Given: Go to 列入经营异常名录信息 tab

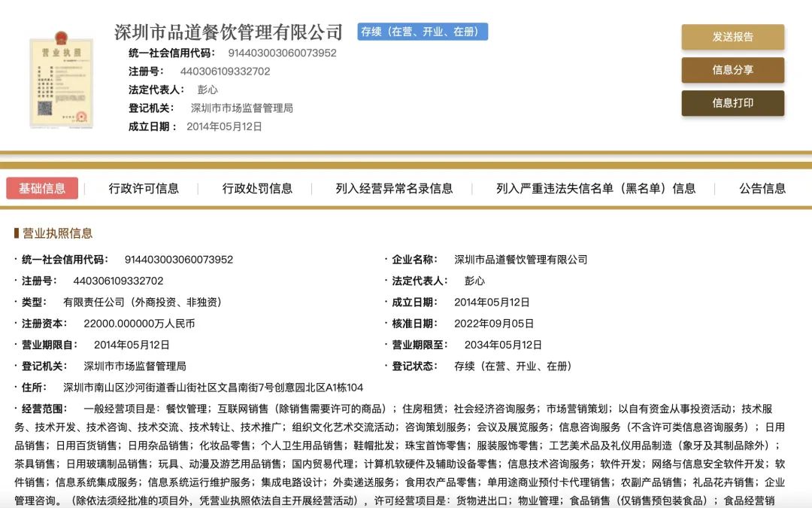Looking at the screenshot, I should (x=394, y=188).
